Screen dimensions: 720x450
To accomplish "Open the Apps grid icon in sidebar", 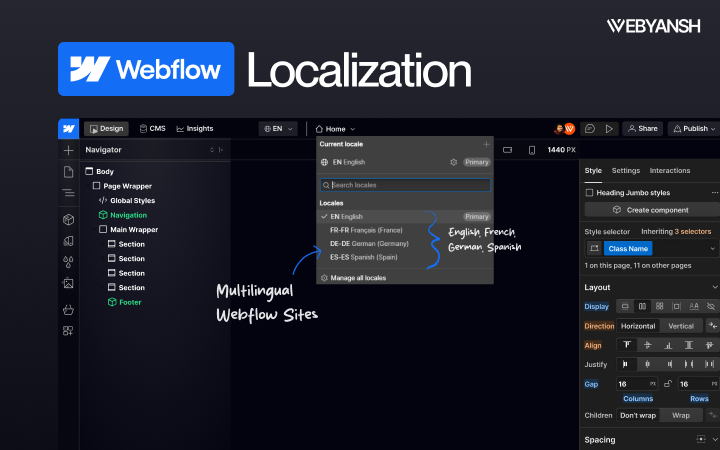I will (x=68, y=331).
